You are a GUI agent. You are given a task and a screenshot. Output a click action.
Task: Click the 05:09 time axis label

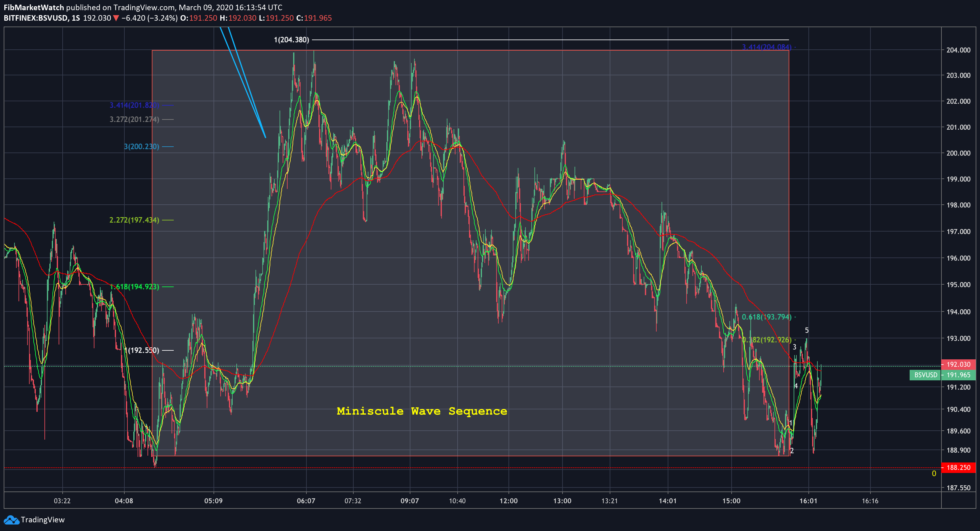pos(214,500)
